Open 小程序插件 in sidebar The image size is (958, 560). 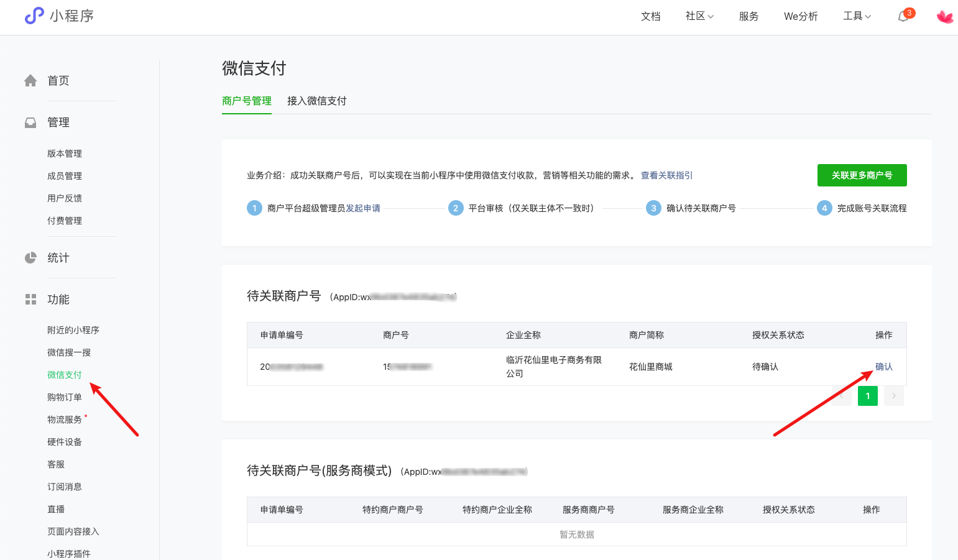click(69, 554)
